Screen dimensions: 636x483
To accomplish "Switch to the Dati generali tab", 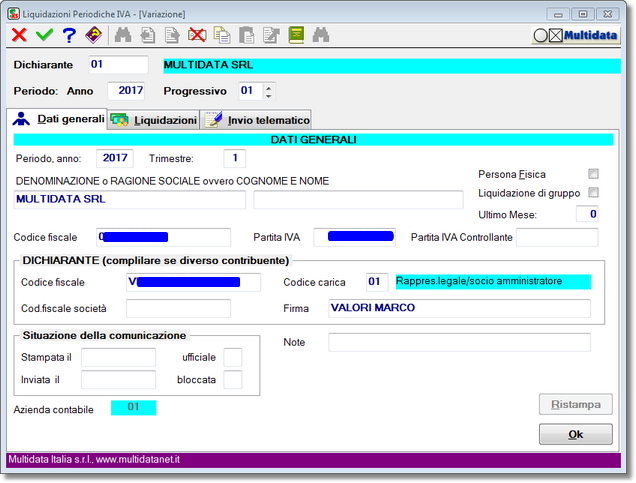I will 57,119.
